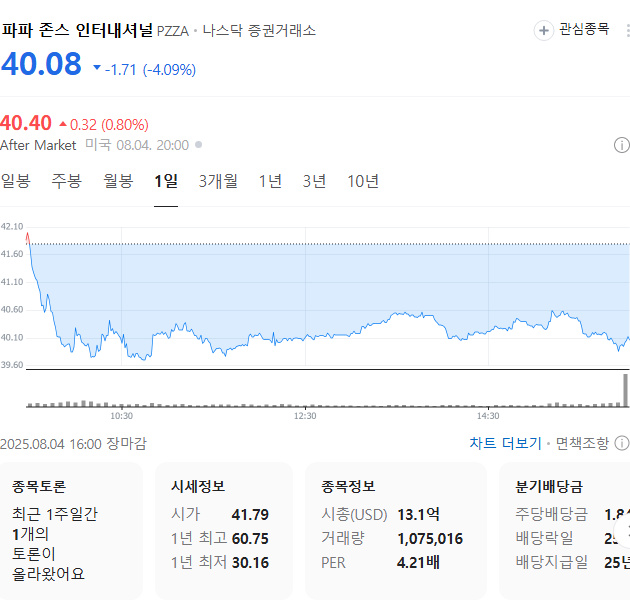
Task: Open 면책조항 disclaimer link
Action: 582,443
